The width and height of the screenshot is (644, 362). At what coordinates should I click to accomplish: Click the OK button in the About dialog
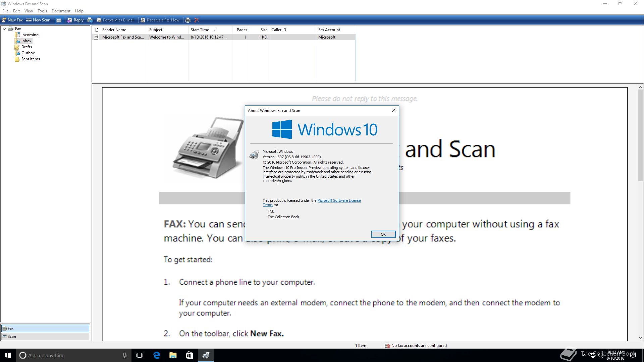pos(383,234)
